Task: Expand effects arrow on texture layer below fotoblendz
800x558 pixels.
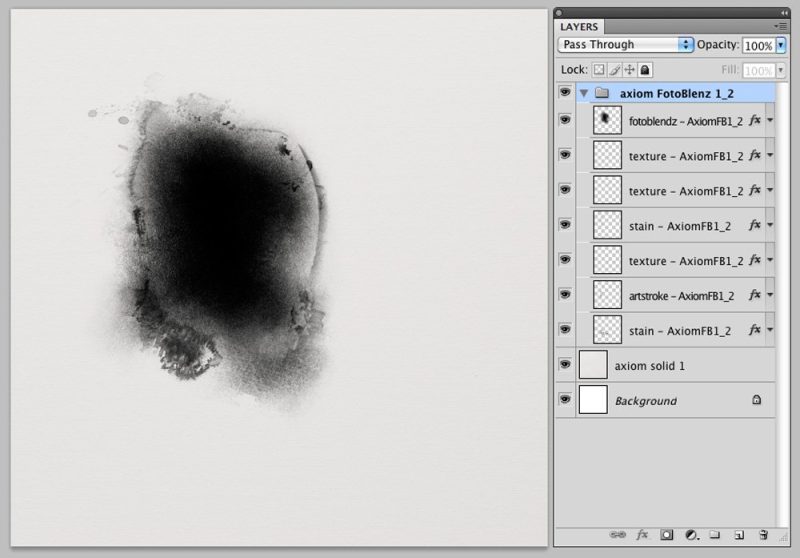Action: pyautogui.click(x=770, y=155)
